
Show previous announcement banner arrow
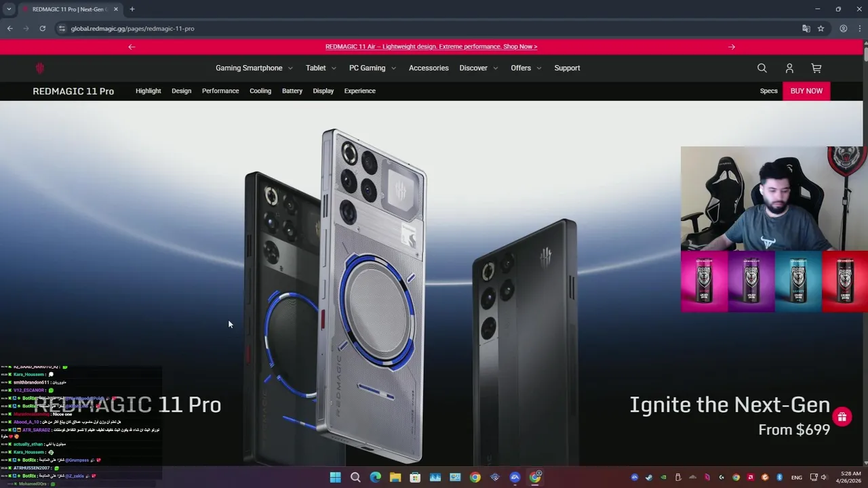(132, 47)
